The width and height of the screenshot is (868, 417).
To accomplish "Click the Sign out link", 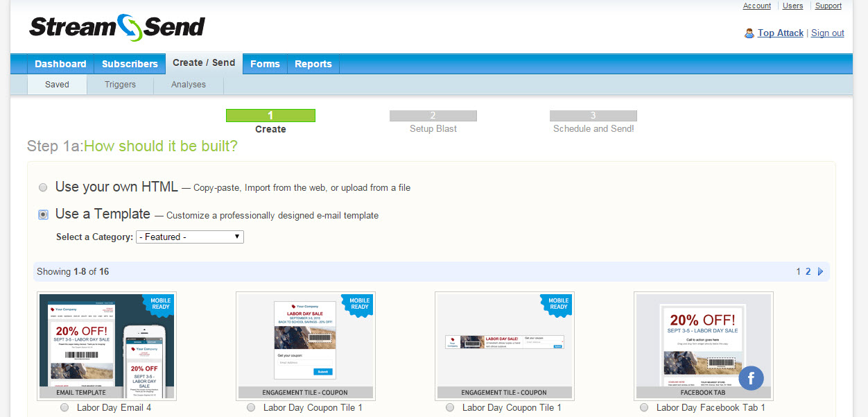I will click(827, 33).
